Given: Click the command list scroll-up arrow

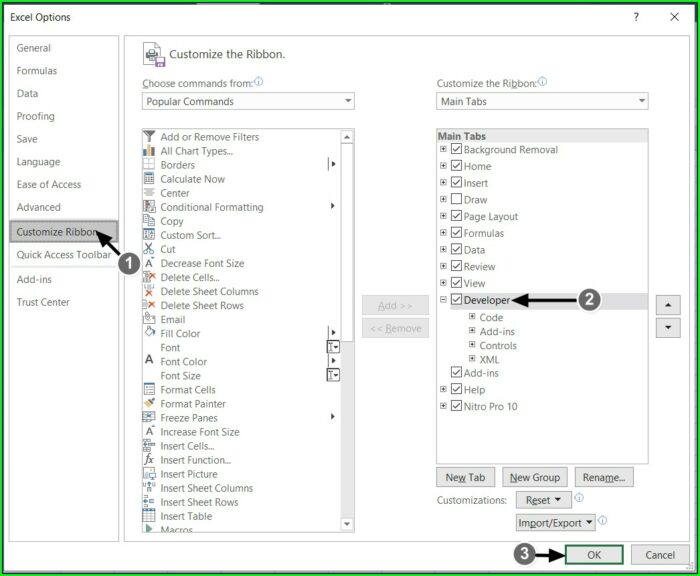Looking at the screenshot, I should tap(347, 137).
